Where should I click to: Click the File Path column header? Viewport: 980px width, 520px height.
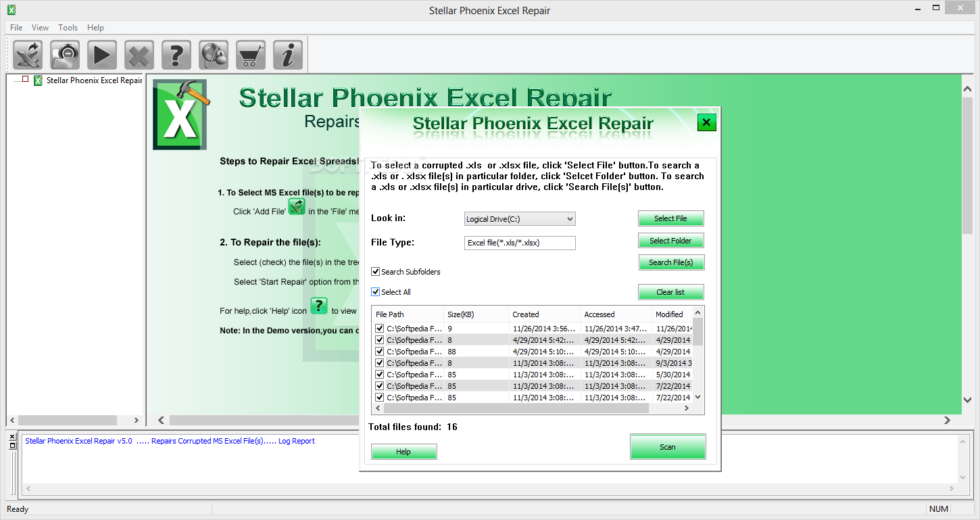click(408, 314)
